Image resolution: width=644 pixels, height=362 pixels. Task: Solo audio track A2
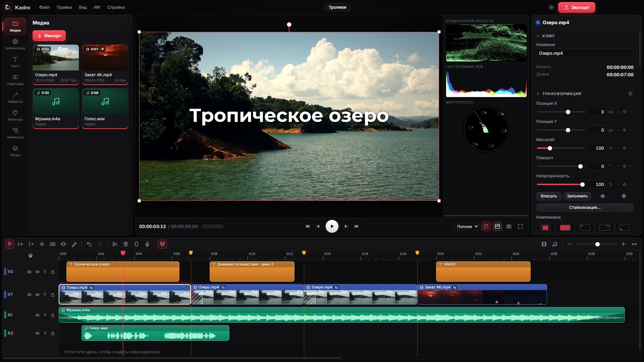pos(45,333)
